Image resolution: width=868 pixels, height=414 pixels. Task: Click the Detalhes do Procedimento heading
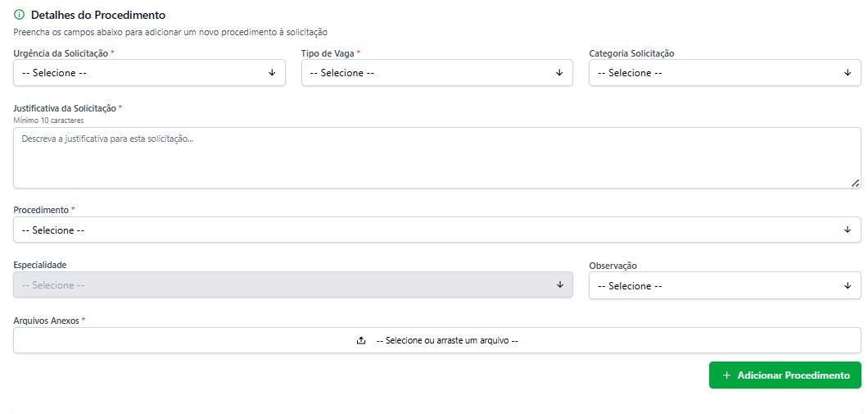tap(98, 16)
